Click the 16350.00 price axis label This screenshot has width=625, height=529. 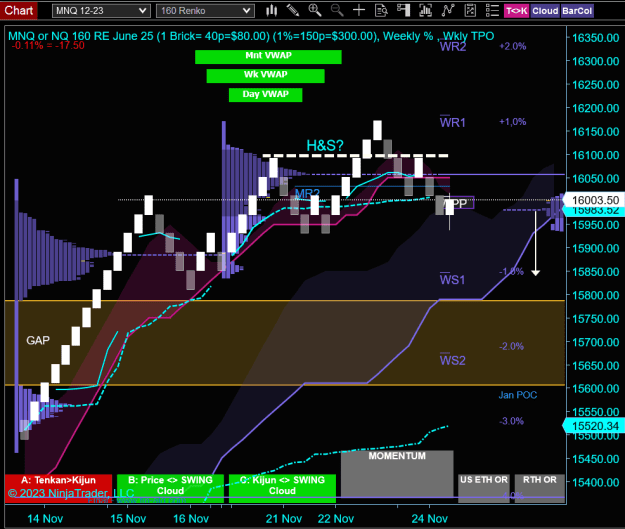(x=596, y=38)
